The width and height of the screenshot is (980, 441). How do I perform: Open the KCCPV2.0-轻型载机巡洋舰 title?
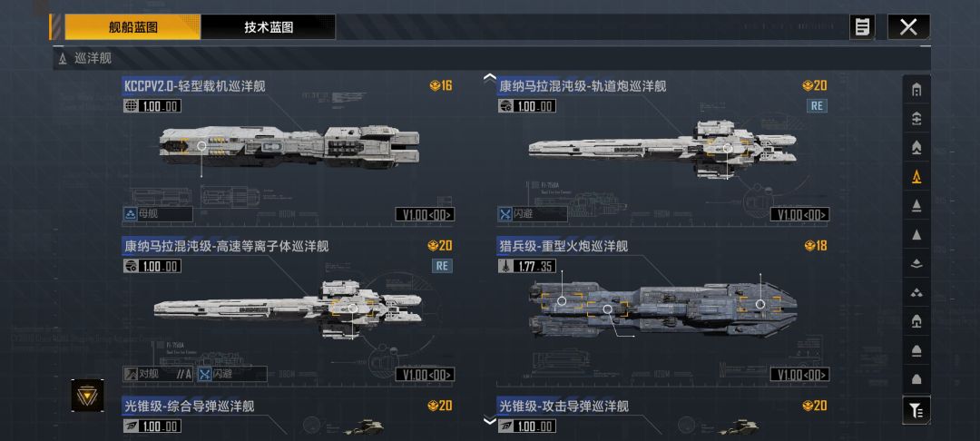194,85
